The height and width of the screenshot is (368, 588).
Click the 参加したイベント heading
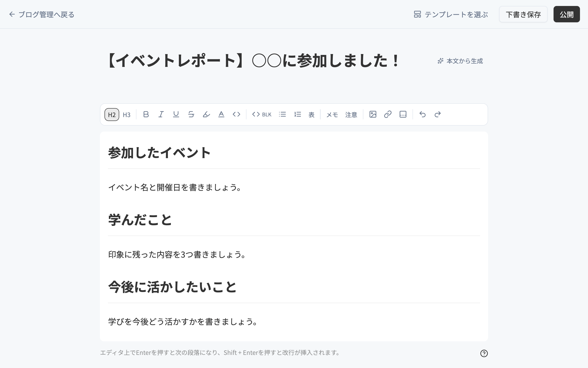[x=159, y=153]
